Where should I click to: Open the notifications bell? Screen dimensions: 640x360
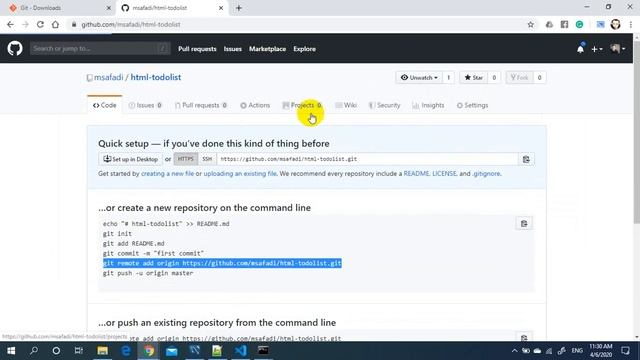[x=580, y=49]
